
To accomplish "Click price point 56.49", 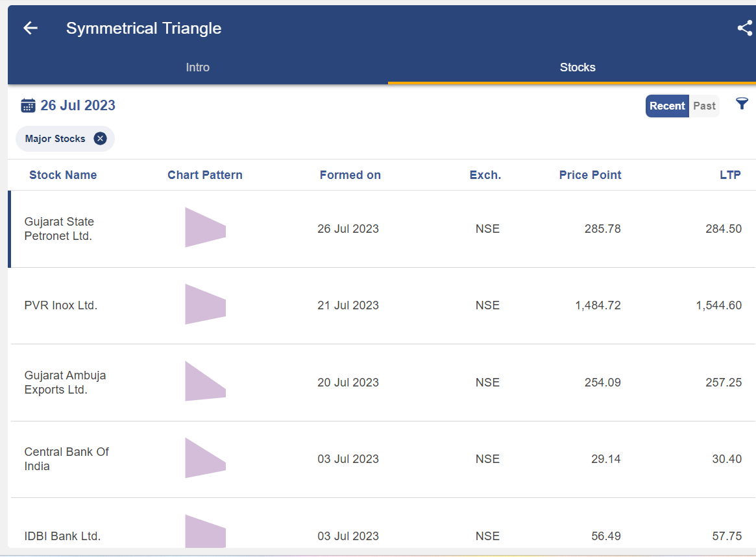I will point(606,536).
